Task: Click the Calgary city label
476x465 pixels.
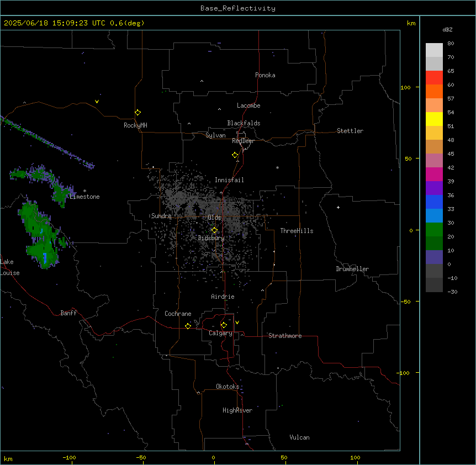Action: pyautogui.click(x=220, y=333)
